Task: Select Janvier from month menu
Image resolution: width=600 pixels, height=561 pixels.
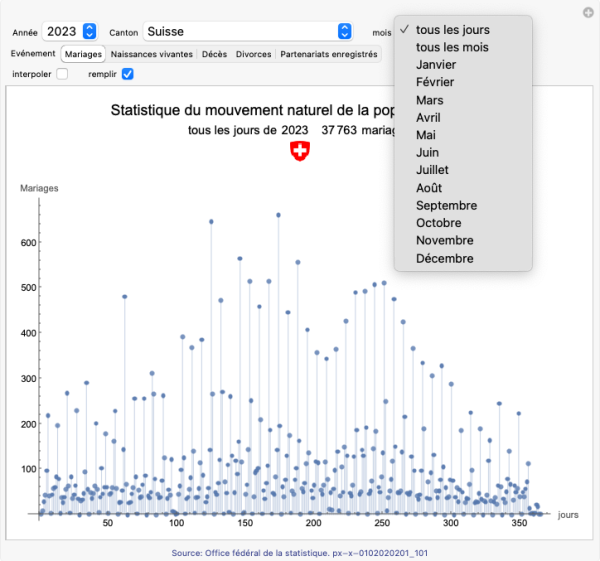Action: tap(437, 65)
